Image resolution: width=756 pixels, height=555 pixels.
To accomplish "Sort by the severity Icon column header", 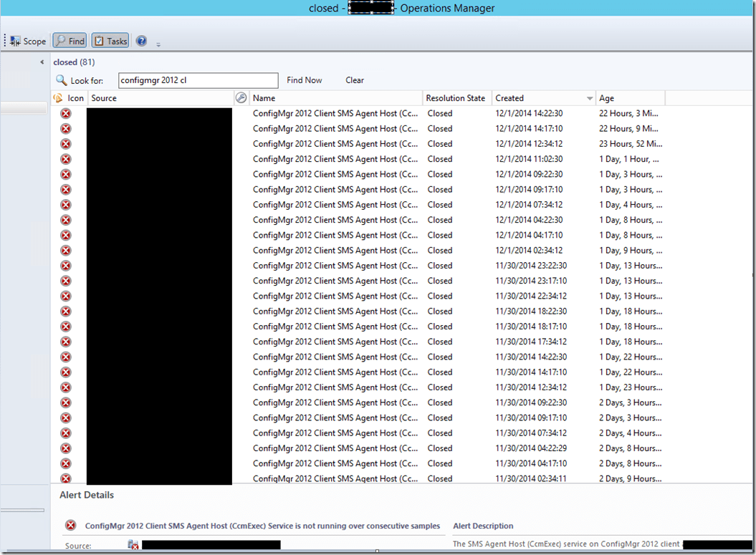I will tap(69, 98).
